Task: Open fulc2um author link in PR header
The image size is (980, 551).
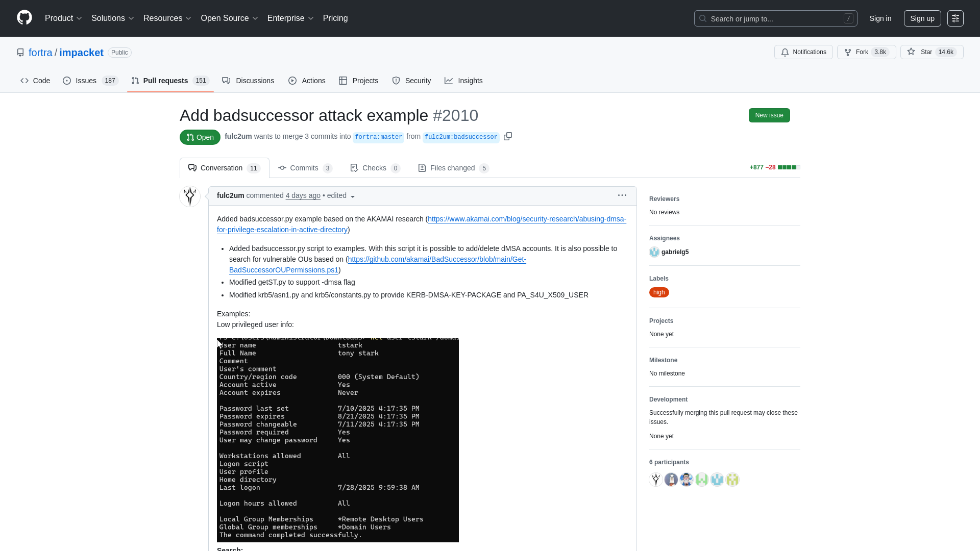Action: (x=238, y=136)
